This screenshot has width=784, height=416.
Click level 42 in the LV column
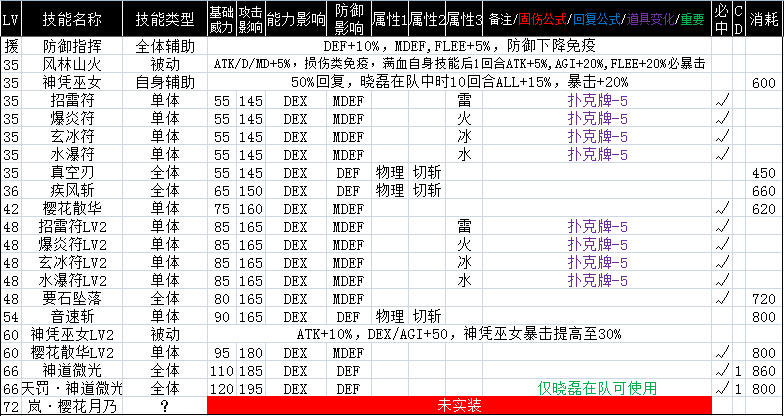pyautogui.click(x=10, y=209)
